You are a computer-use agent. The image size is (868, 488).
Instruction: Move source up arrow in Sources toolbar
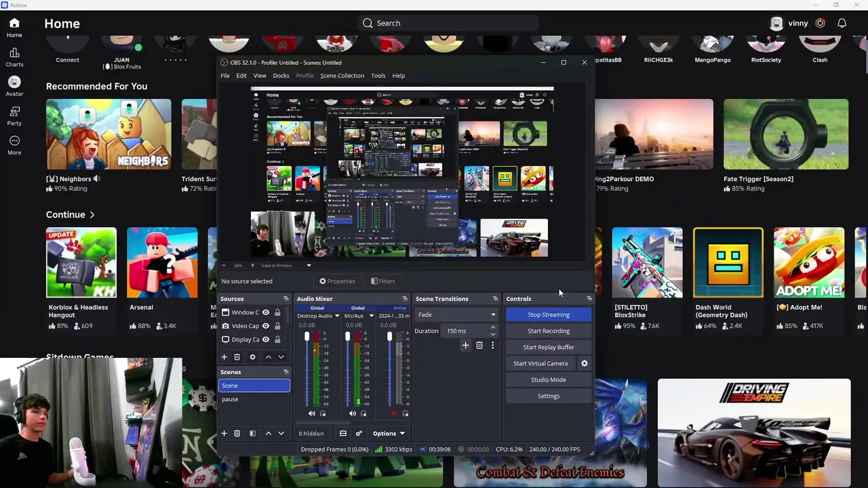tap(268, 357)
